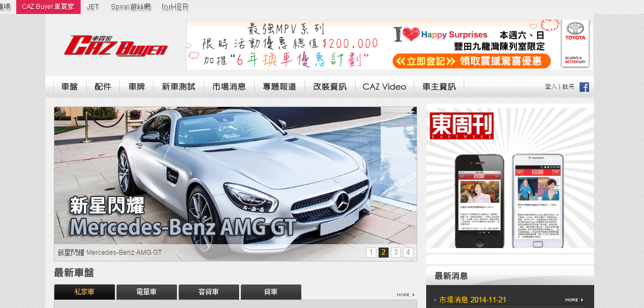Click the white Android phone in ad
The image size is (644, 308).
pyautogui.click(x=538, y=201)
